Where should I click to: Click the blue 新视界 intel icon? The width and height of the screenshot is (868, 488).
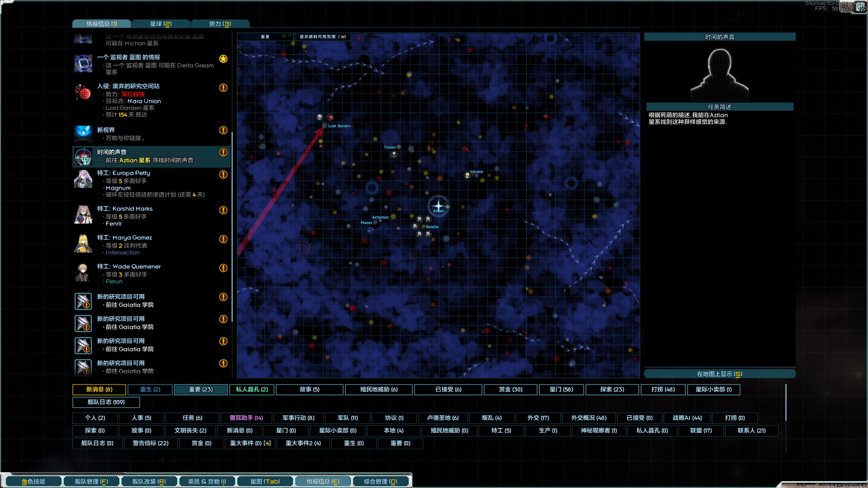(83, 134)
